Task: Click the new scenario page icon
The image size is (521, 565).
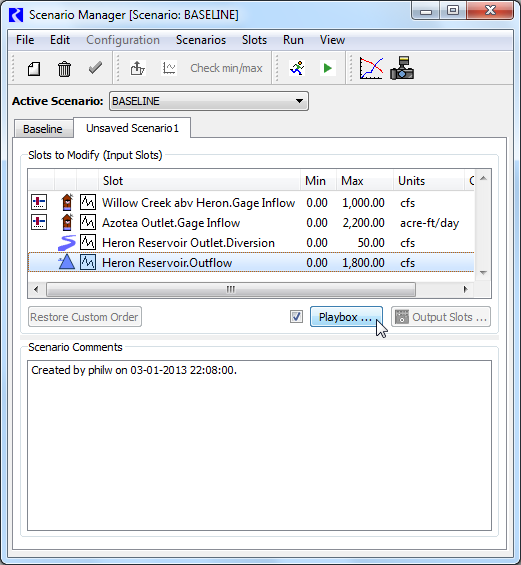Action: (x=34, y=68)
